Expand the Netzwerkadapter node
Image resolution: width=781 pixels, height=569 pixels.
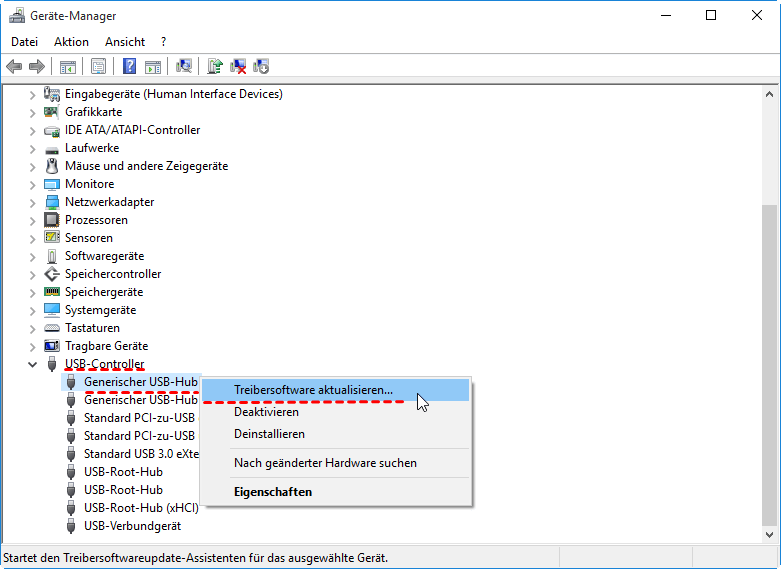(x=32, y=202)
